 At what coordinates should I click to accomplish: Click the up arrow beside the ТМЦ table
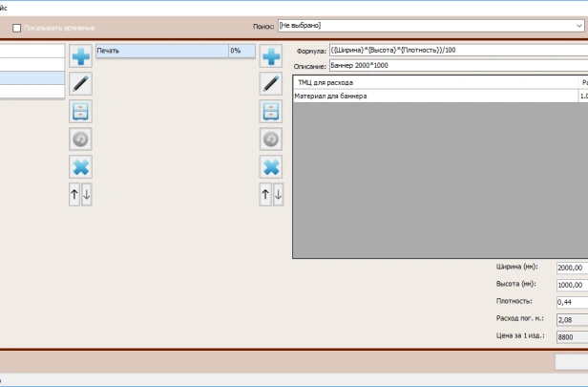coord(265,195)
